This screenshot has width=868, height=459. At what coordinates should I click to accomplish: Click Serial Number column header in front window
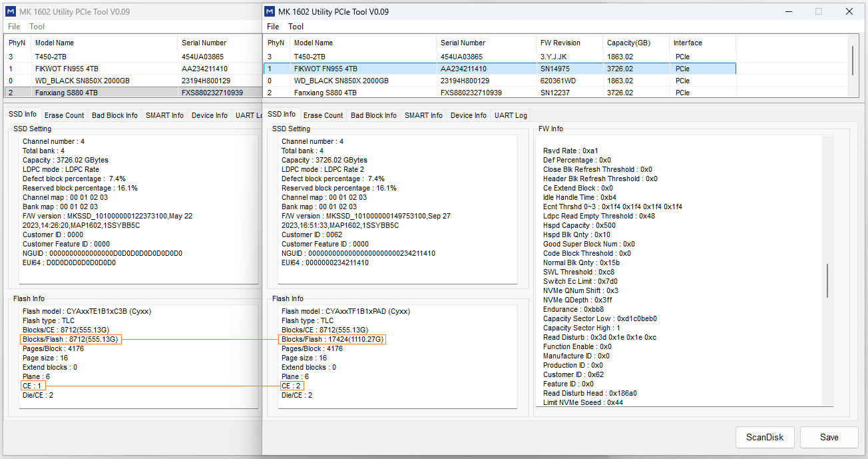coord(486,43)
